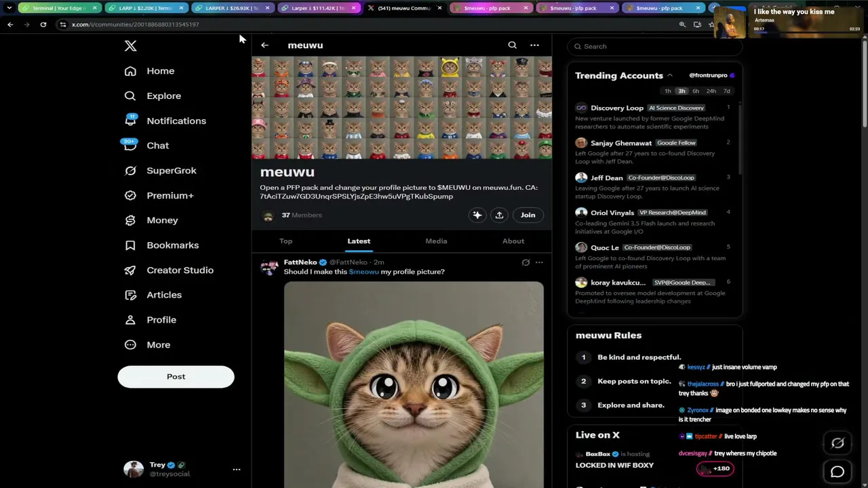Viewport: 868px width, 488px height.
Task: Collapse the Trending Accounts panel chevron
Action: (x=670, y=75)
